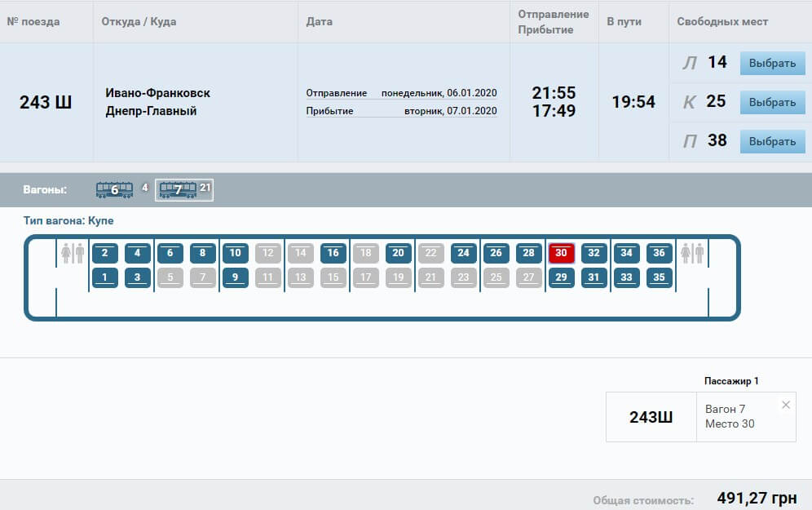This screenshot has width=812, height=510.
Task: Select lower seat 1
Action: (105, 277)
